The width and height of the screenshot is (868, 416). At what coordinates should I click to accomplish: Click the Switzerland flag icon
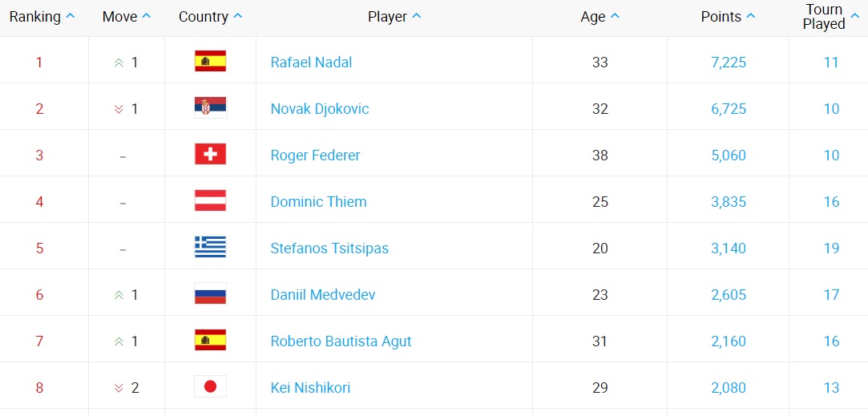point(210,155)
